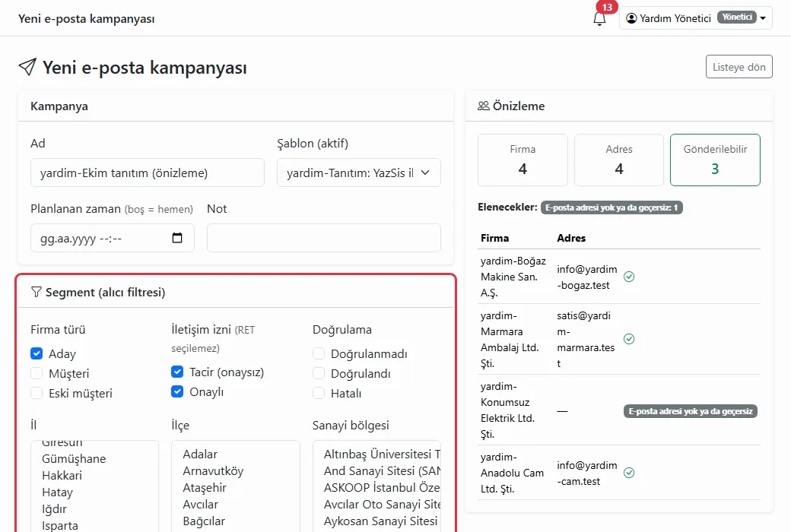Select Hakkari in the İl list
The height and width of the screenshot is (532, 791).
tap(62, 475)
